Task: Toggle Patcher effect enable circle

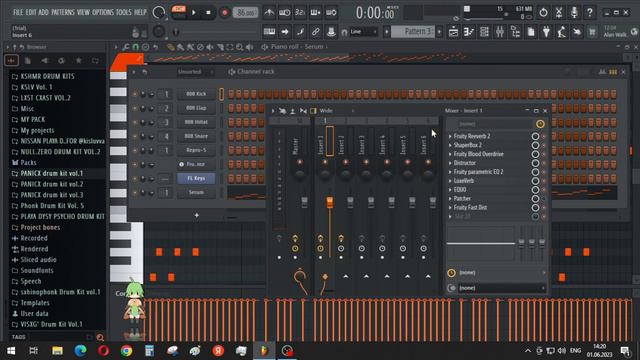Action: 535,199
